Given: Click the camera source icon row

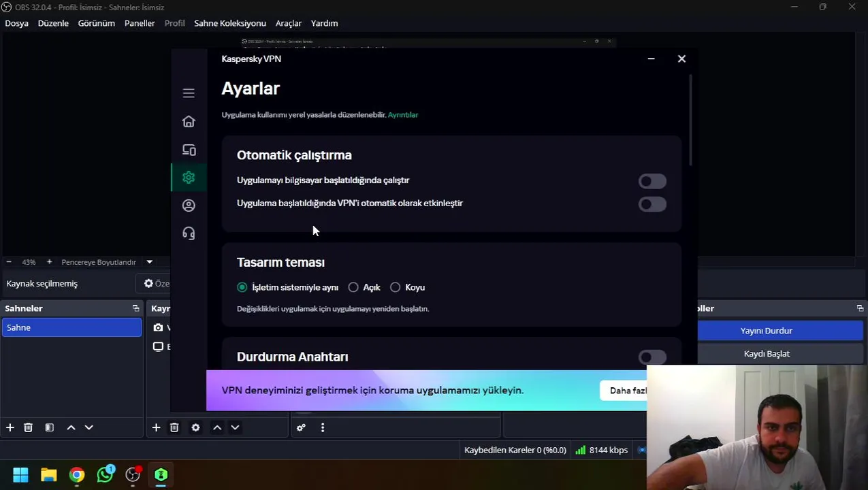Looking at the screenshot, I should click(158, 327).
